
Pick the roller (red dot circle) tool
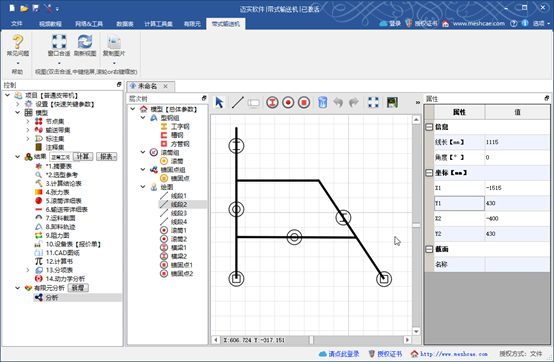click(x=288, y=103)
